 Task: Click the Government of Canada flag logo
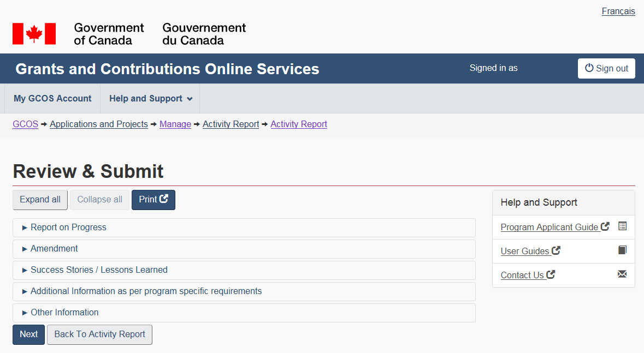(34, 34)
